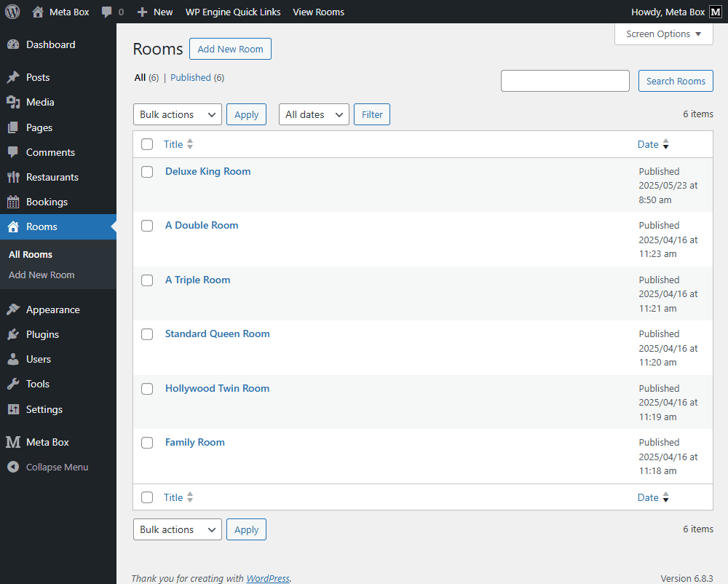
Task: Click the Dashboard gauge icon in sidebar
Action: (x=13, y=44)
